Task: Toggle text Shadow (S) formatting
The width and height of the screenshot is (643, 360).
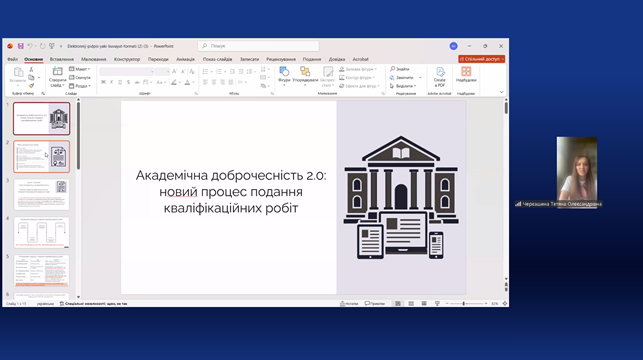Action: pyautogui.click(x=128, y=82)
